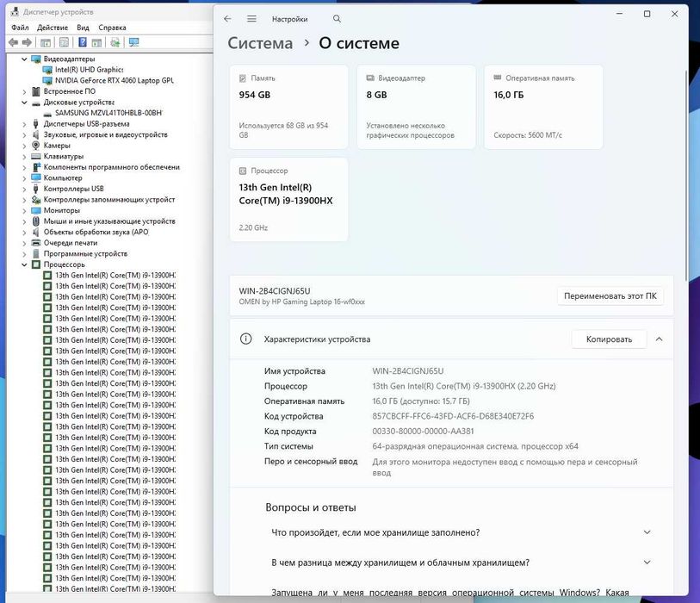This screenshot has height=603, width=700.
Task: Click the Программные устройства icon
Action: 36,254
